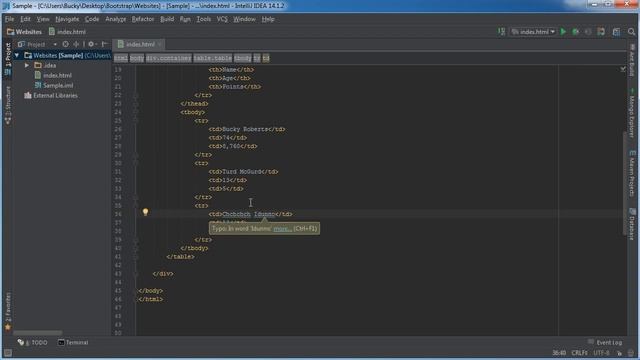This screenshot has height=360, width=640.
Task: Open the VCS menu
Action: pyautogui.click(x=222, y=19)
